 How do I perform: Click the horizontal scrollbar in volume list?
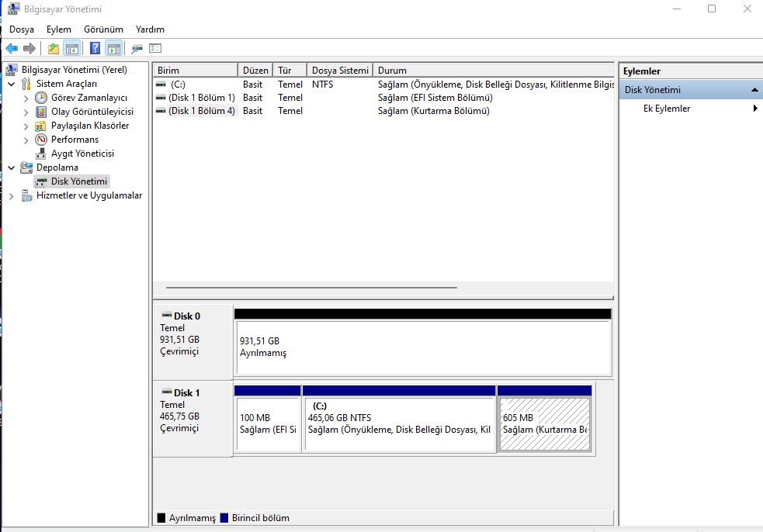click(x=310, y=288)
